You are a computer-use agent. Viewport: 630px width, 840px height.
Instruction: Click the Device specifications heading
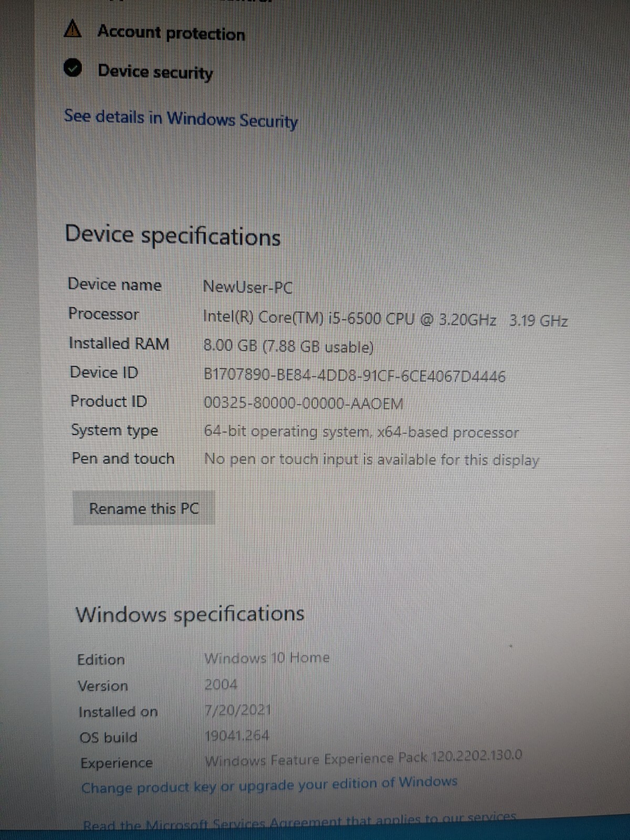pos(173,235)
